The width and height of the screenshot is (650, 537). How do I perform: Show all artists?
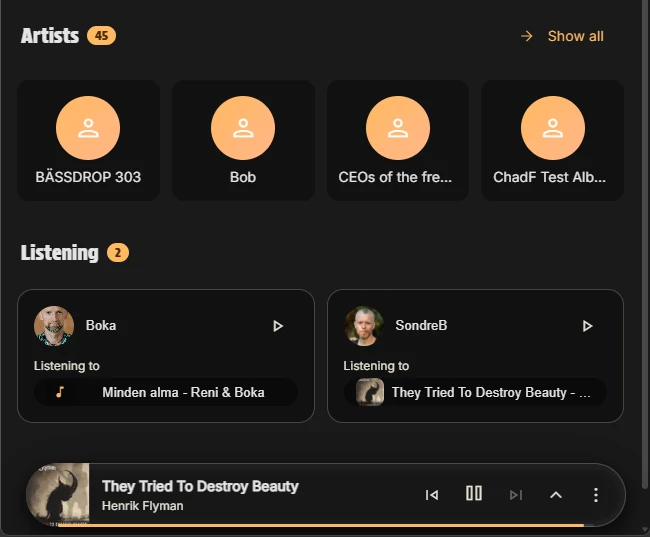(562, 36)
